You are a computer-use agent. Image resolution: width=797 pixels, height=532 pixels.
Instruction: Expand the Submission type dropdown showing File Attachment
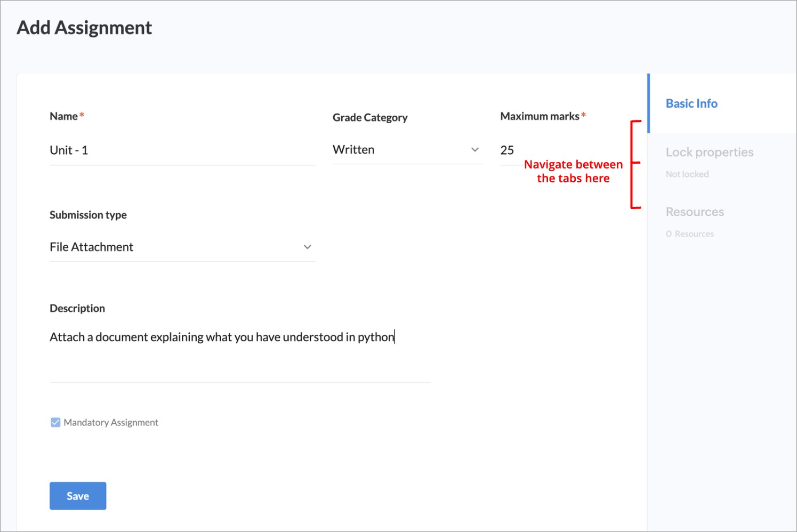click(x=176, y=247)
